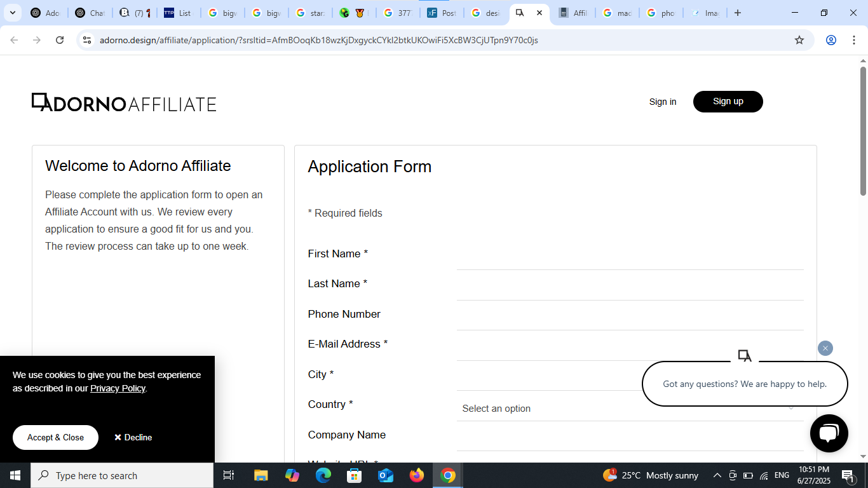Dismiss the chat prompt with the X
Viewport: 868px width, 488px height.
(825, 348)
